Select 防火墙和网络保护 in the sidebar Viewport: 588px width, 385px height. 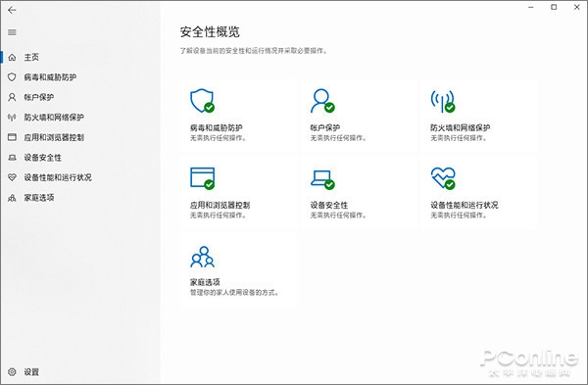coord(54,118)
